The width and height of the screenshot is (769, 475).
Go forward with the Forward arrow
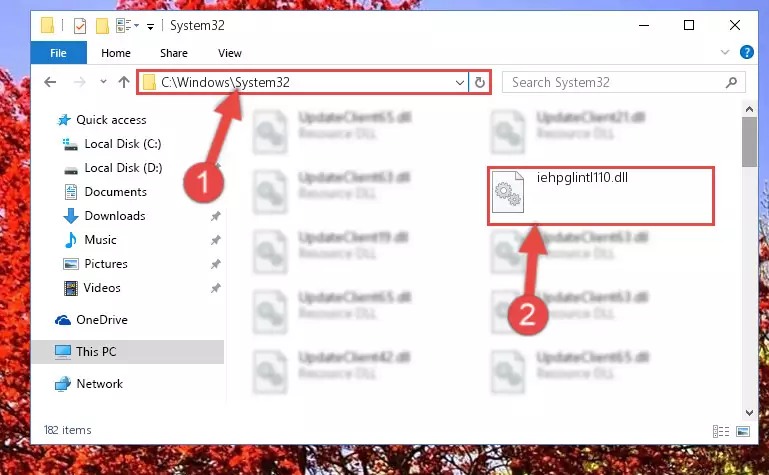point(79,82)
